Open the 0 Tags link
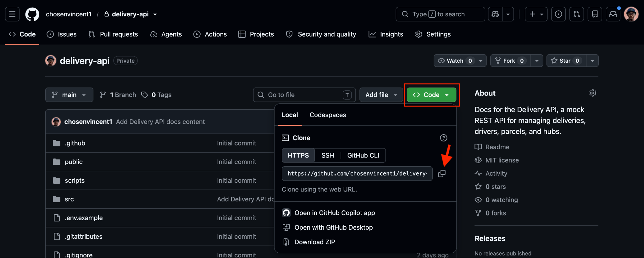 click(156, 95)
